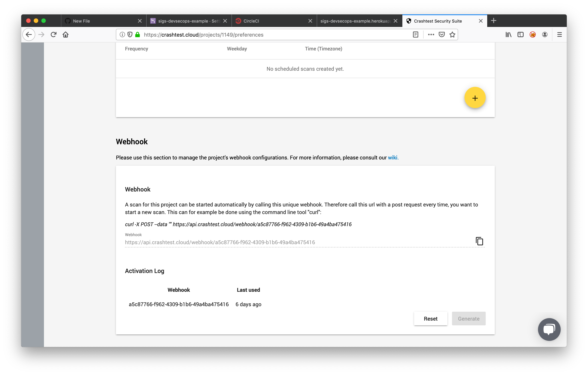Toggle Reader View icon in address bar
Screen dimensions: 588x375
[415, 35]
